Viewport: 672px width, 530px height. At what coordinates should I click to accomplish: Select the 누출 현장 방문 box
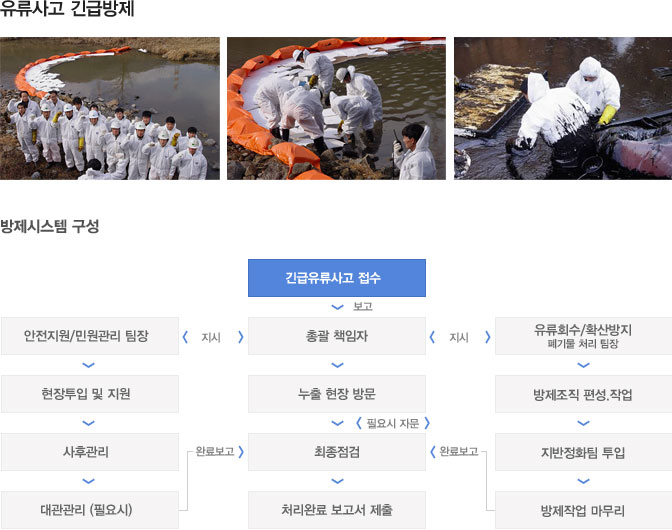tap(337, 394)
